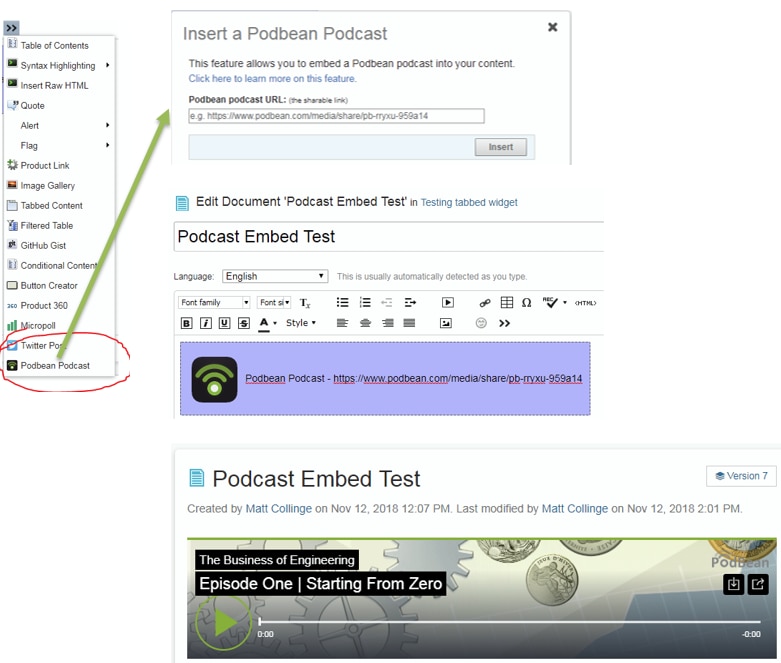Insert a numbered list
Screen dimensions: 781x663
tap(365, 302)
